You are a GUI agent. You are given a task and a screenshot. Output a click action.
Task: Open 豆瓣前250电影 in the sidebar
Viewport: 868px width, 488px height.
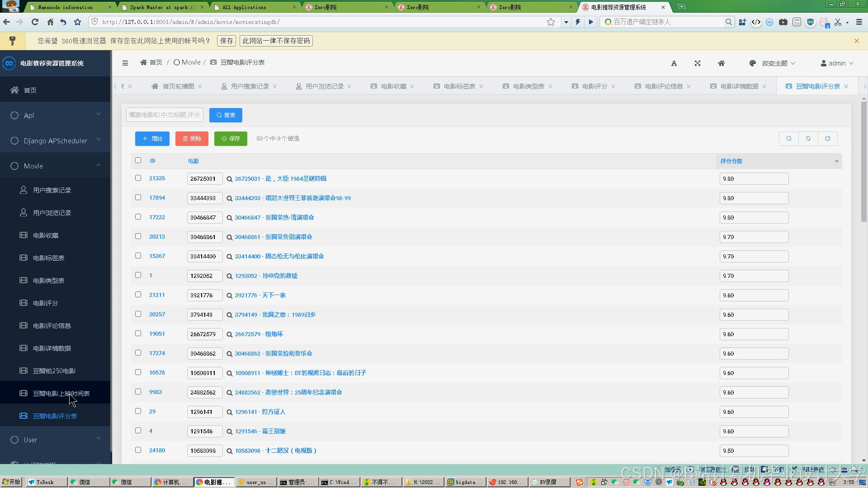54,371
